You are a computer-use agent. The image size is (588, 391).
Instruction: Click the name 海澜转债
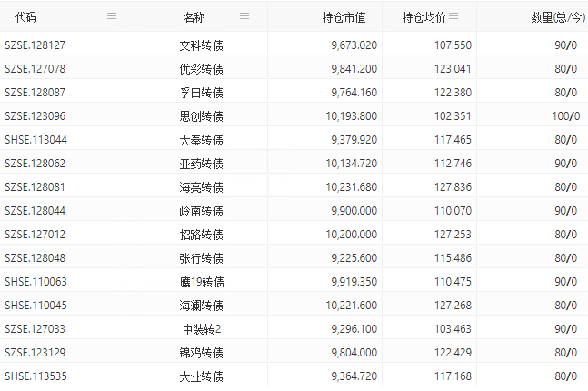tap(202, 306)
